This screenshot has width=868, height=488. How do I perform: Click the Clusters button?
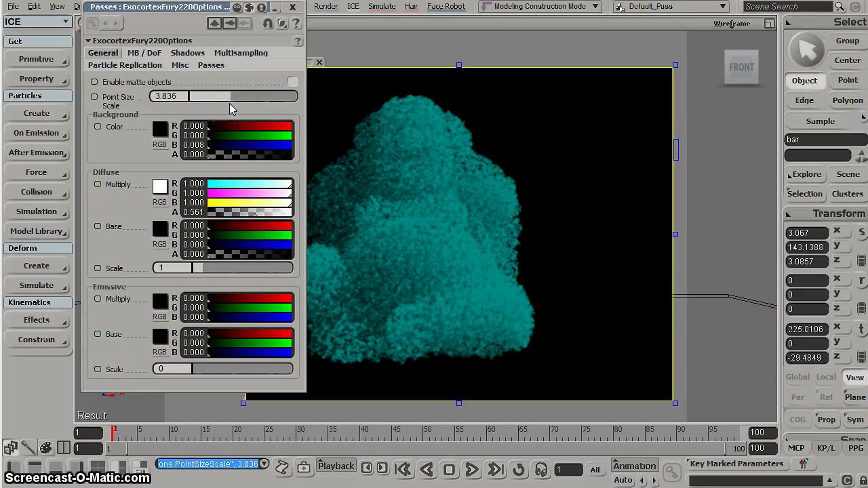(x=847, y=194)
